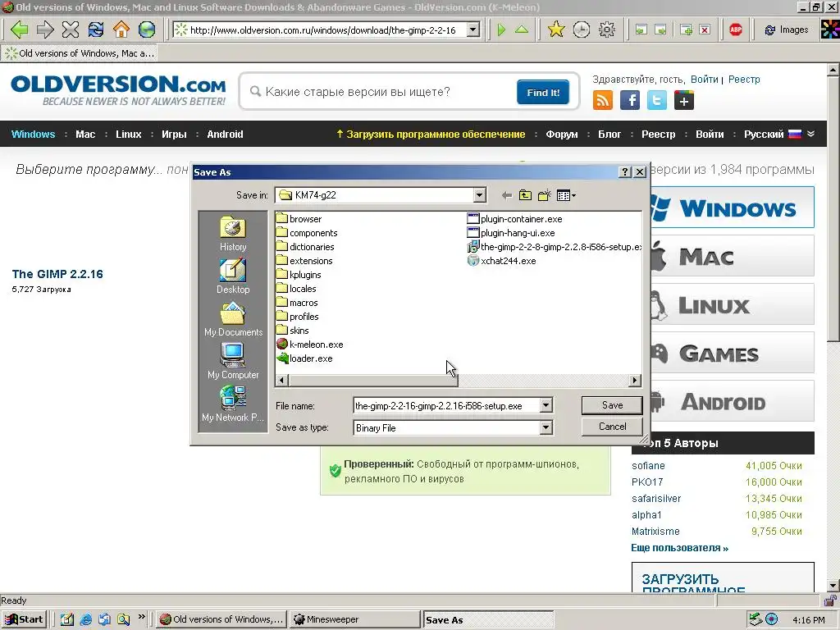
Task: Click the Google Plus icon
Action: 684,100
